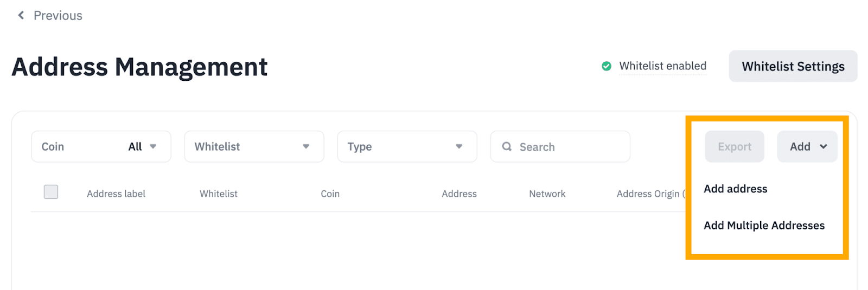Click the Add button's chevron icon

pyautogui.click(x=824, y=146)
